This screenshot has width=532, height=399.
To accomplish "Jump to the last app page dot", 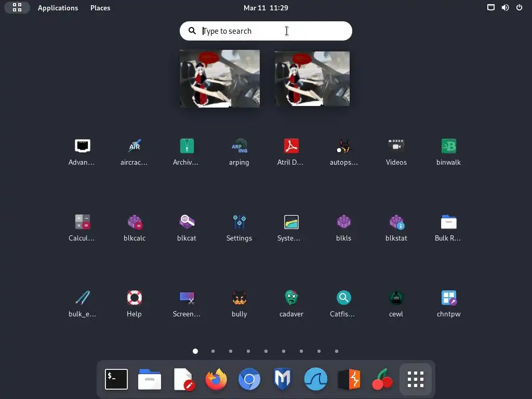I will pos(337,351).
